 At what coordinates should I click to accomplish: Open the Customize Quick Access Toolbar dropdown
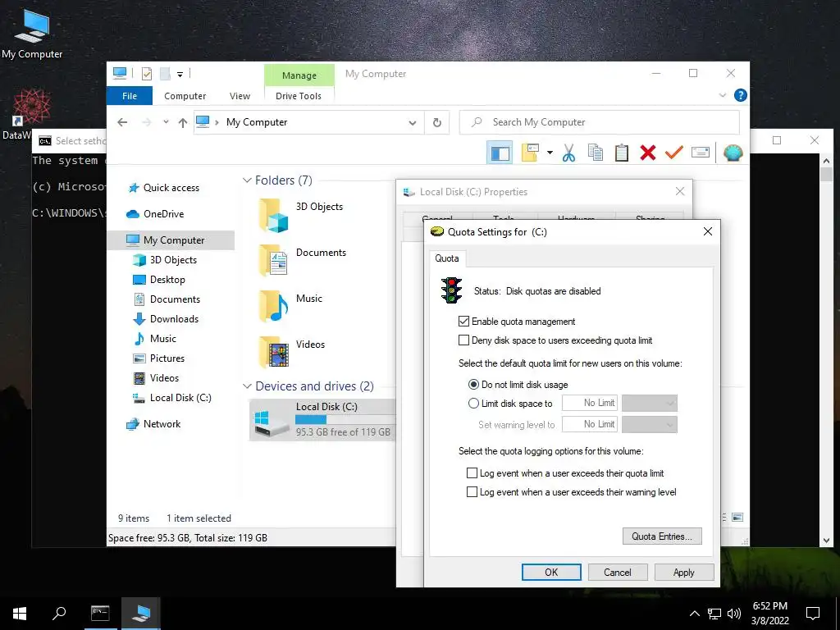coord(180,75)
